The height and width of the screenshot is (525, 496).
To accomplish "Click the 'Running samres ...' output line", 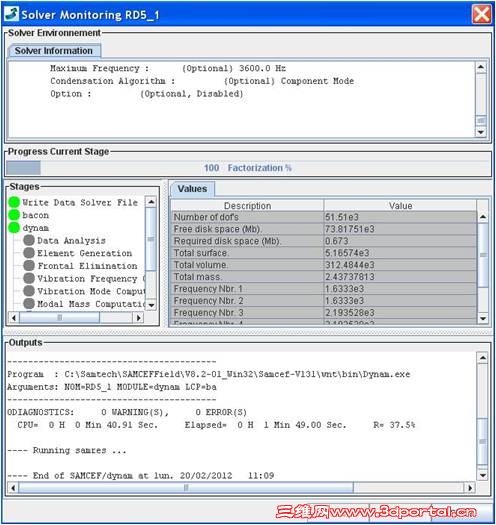I will (67, 450).
